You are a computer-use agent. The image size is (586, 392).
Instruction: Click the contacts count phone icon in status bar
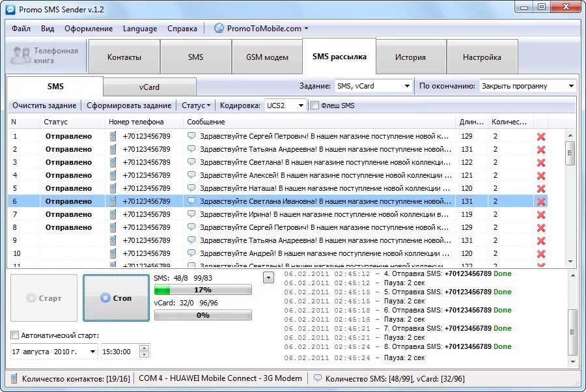14,378
